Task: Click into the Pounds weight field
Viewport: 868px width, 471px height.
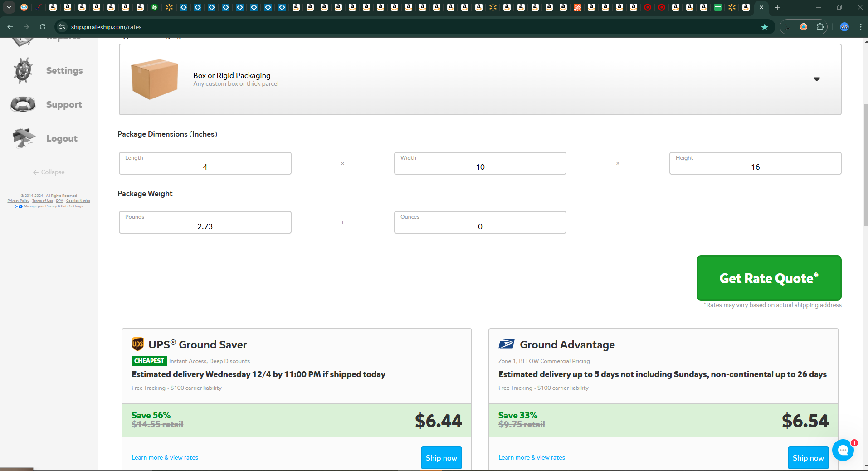Action: pos(205,222)
